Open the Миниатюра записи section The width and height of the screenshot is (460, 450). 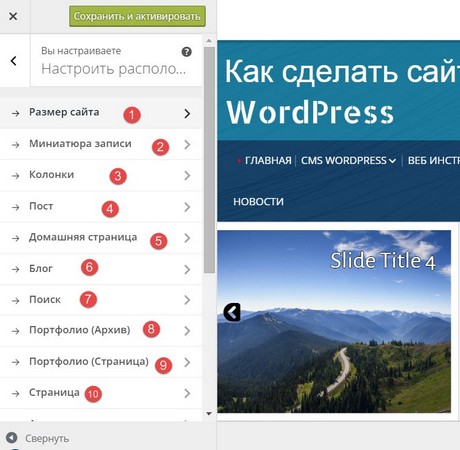[x=101, y=144]
